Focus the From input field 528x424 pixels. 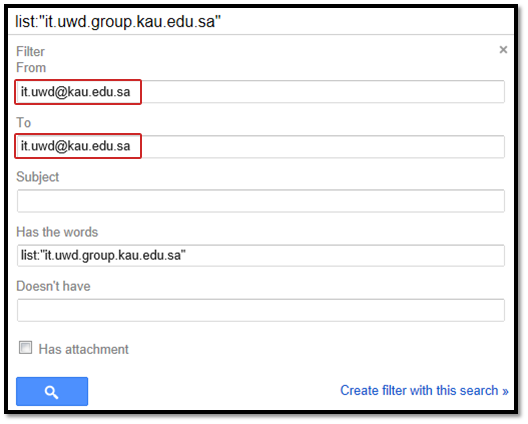point(261,92)
